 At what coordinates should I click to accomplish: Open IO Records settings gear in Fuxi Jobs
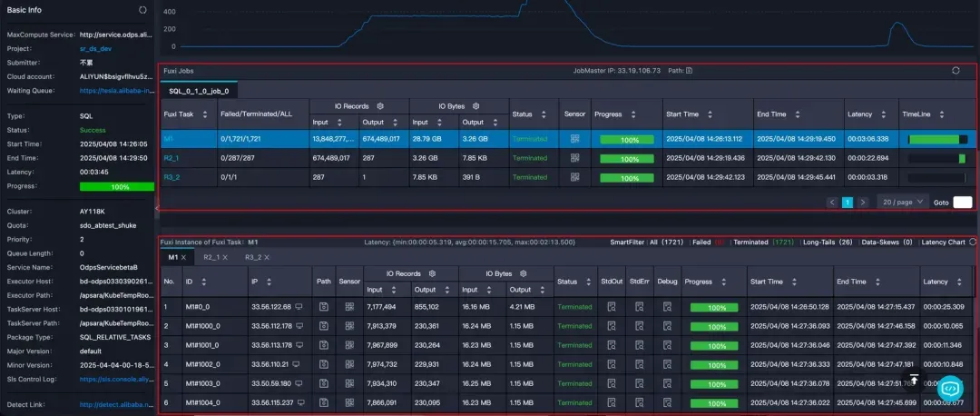(380, 106)
